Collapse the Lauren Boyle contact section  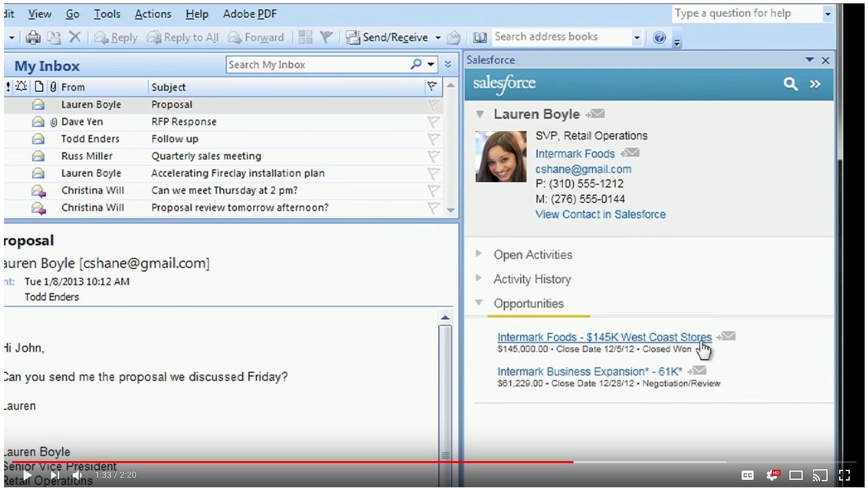(x=479, y=114)
